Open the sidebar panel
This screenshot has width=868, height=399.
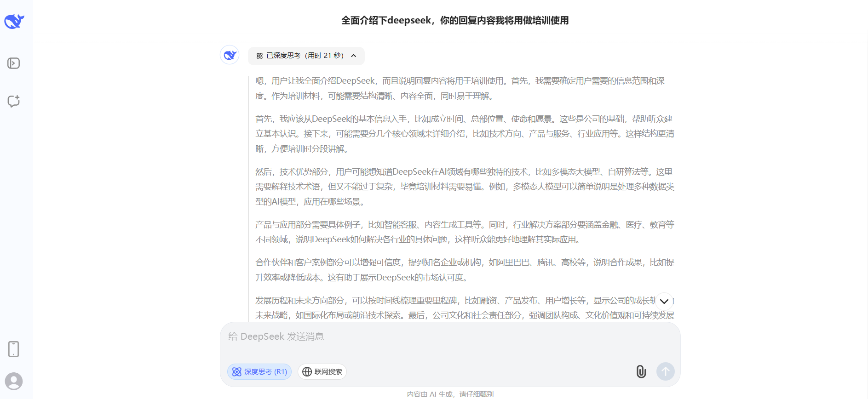(x=14, y=63)
